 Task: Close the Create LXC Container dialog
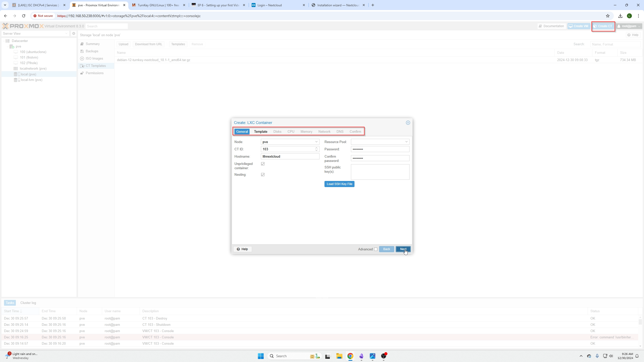coord(408,123)
